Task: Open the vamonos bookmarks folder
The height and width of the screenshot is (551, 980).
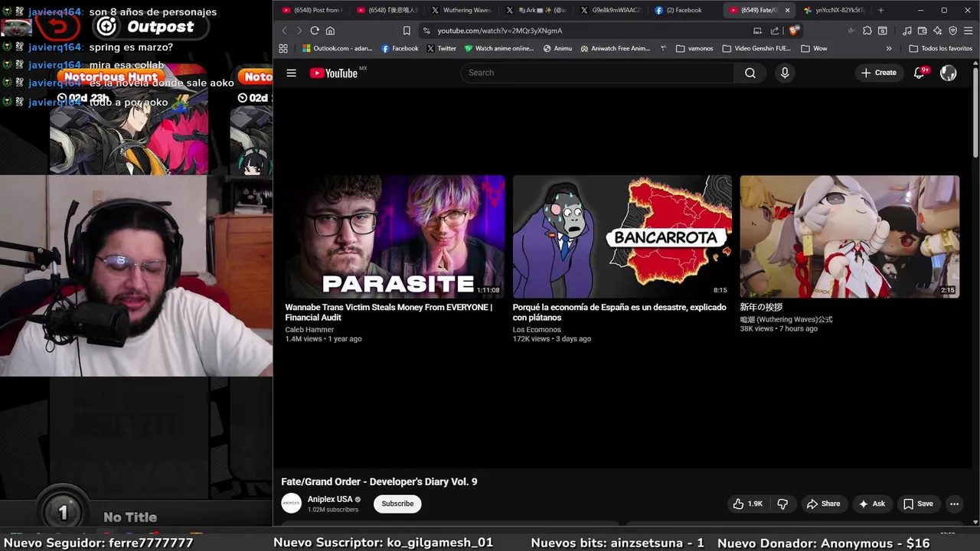Action: point(694,48)
